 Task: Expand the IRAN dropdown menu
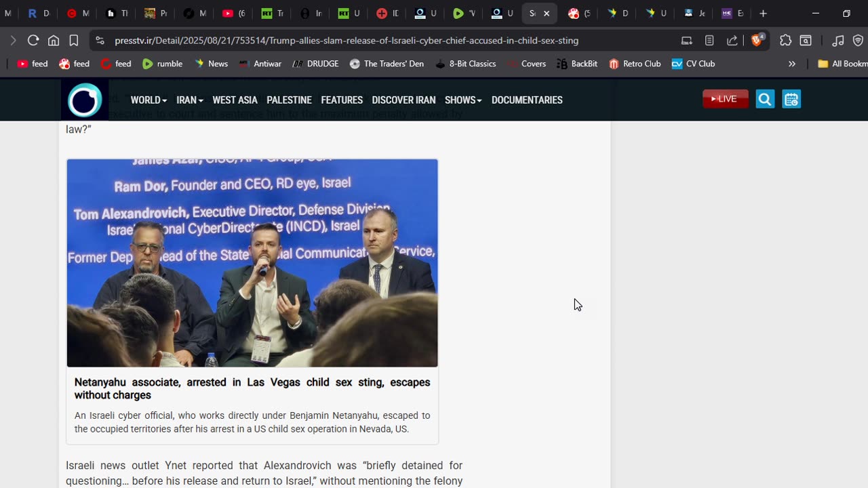click(x=190, y=100)
